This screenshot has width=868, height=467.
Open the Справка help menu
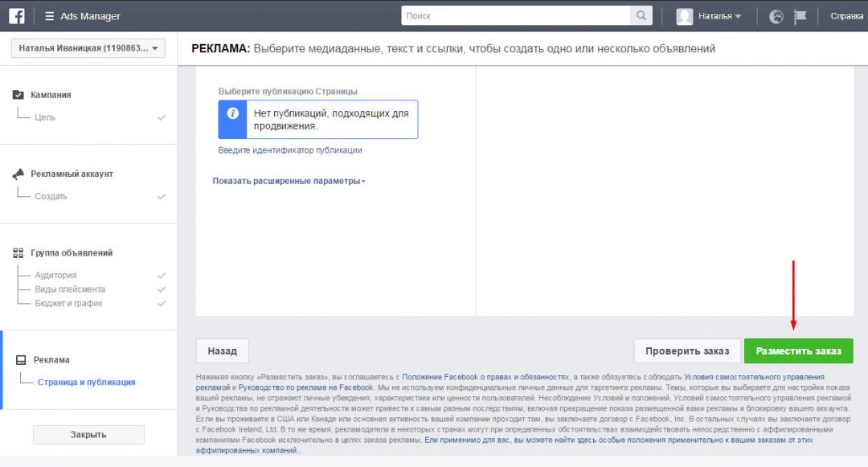coord(846,16)
